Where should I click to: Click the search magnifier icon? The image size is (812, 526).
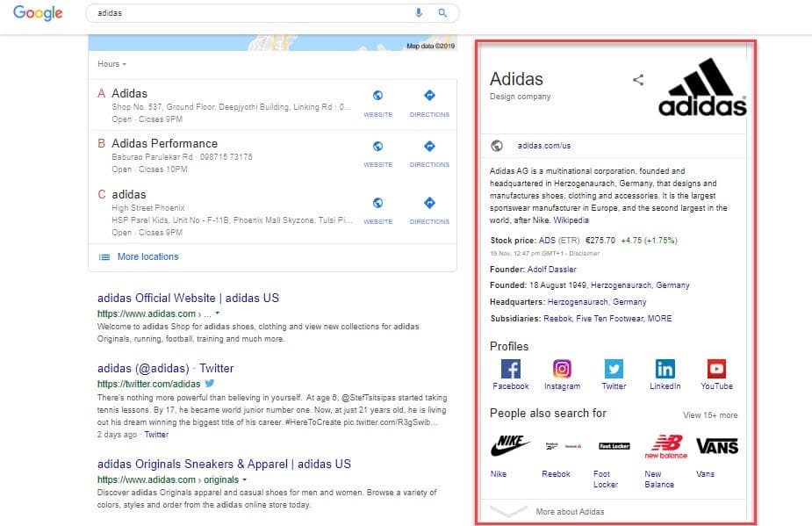coord(442,13)
